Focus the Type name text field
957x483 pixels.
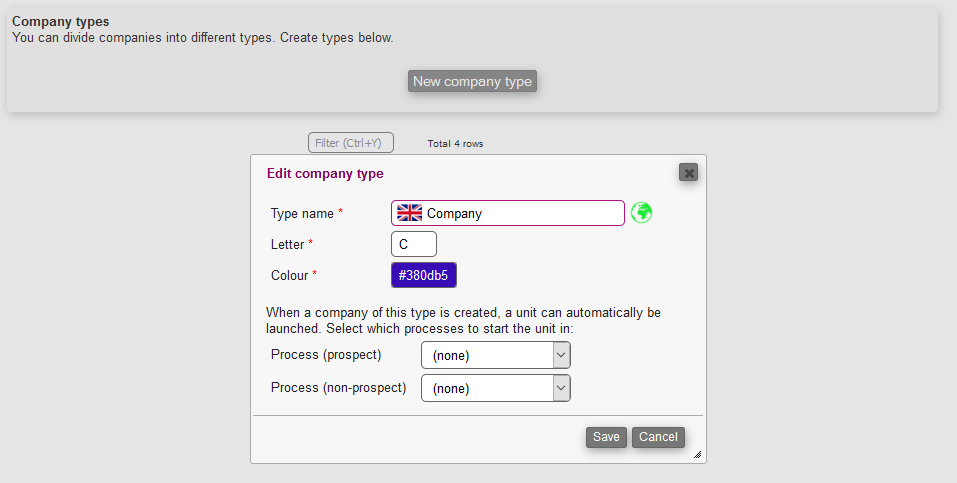(x=520, y=213)
